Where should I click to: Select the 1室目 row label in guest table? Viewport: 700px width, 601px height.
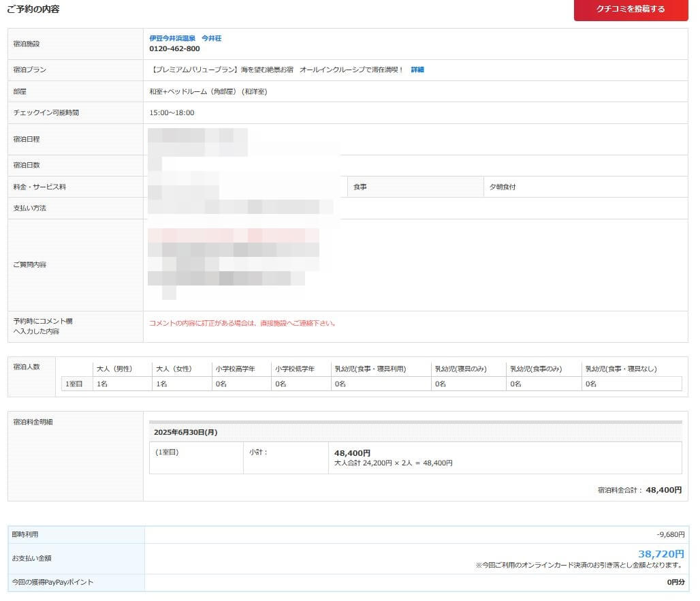pyautogui.click(x=73, y=384)
